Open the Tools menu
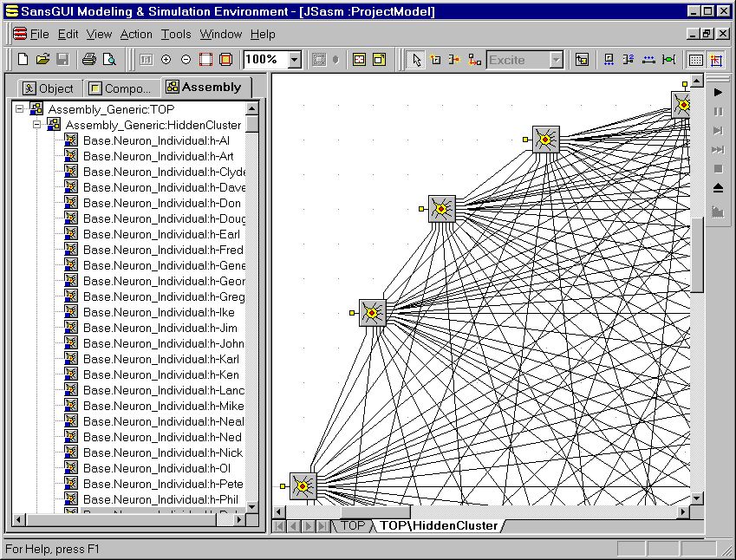The width and height of the screenshot is (736, 560). (x=176, y=34)
